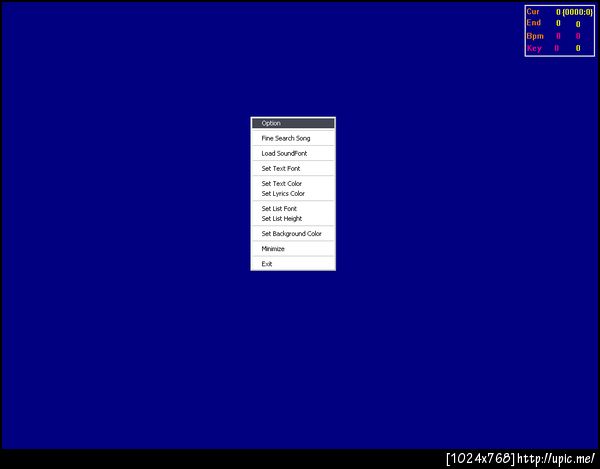The height and width of the screenshot is (469, 600).
Task: Click the End label in status box
Action: tap(533, 23)
